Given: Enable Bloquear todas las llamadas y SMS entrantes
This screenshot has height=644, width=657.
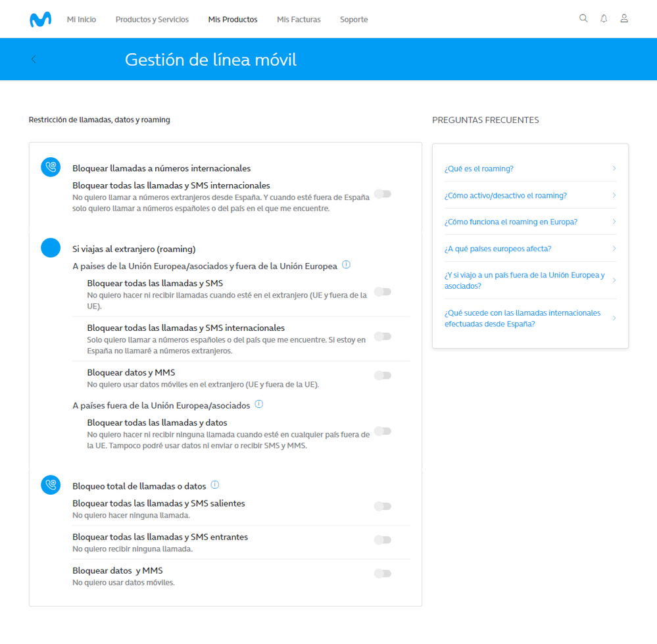Looking at the screenshot, I should pos(383,540).
